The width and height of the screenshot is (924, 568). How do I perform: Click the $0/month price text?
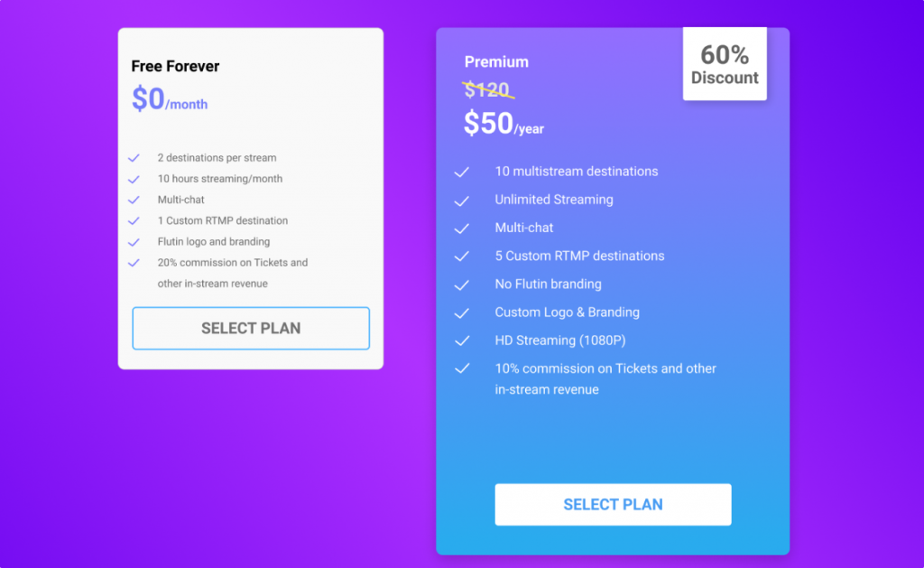coord(170,99)
